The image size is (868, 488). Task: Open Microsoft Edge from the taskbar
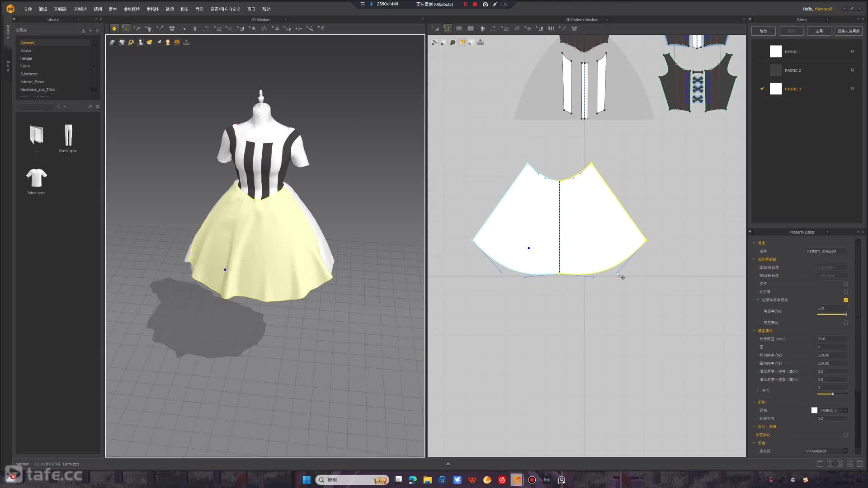[x=412, y=480]
